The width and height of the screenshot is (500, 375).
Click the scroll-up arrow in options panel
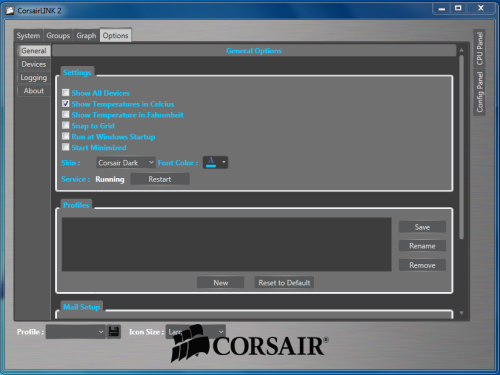click(462, 50)
